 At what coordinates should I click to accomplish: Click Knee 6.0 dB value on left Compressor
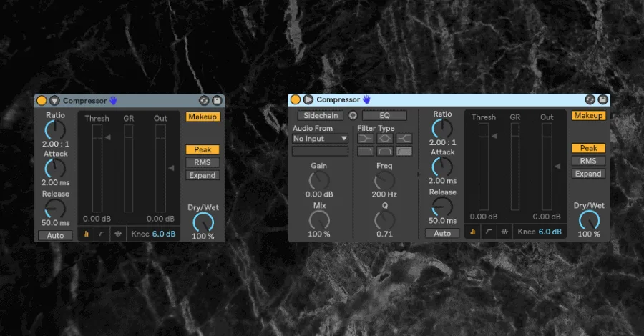pos(164,234)
